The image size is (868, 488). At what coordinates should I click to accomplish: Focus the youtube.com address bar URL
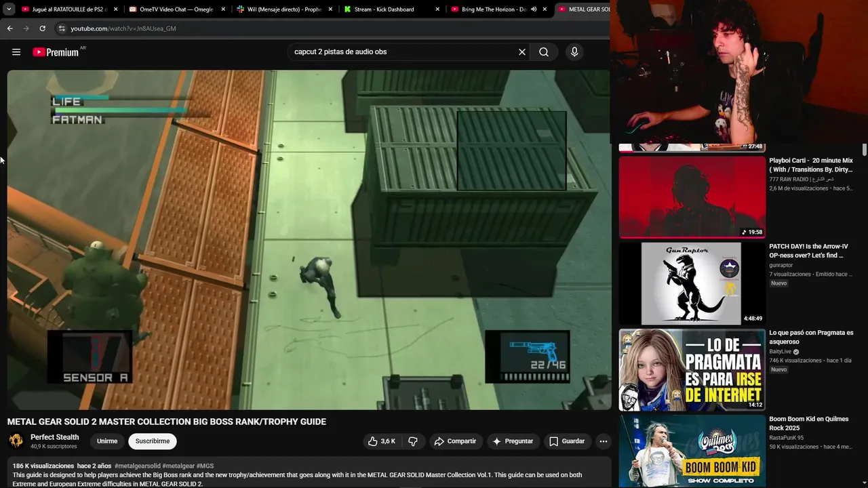(x=123, y=28)
